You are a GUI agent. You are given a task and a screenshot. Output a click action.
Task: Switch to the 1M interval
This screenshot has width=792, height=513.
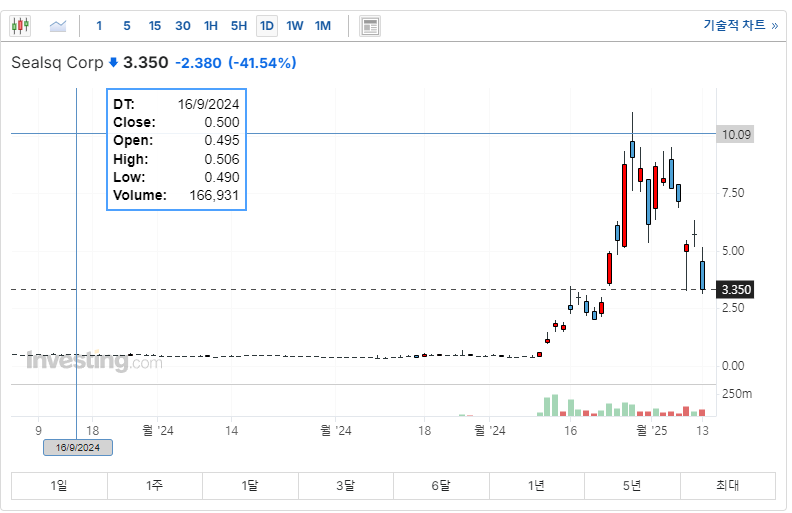coord(323,26)
